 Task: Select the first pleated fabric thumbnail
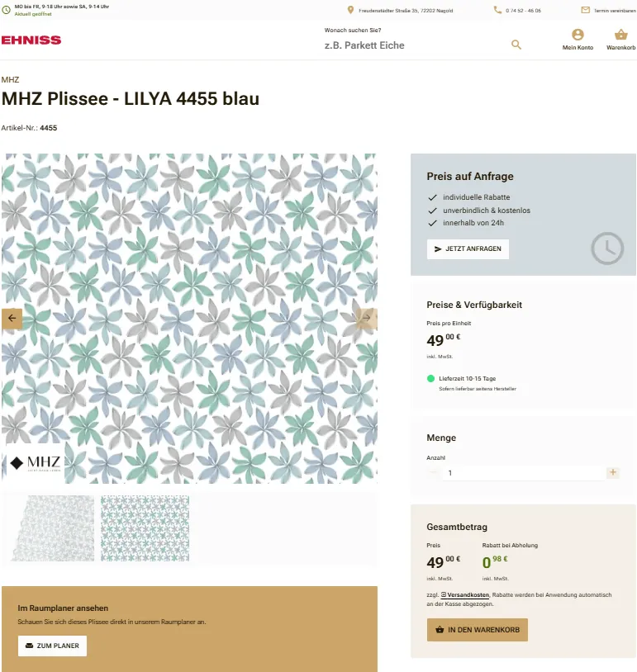tap(49, 528)
